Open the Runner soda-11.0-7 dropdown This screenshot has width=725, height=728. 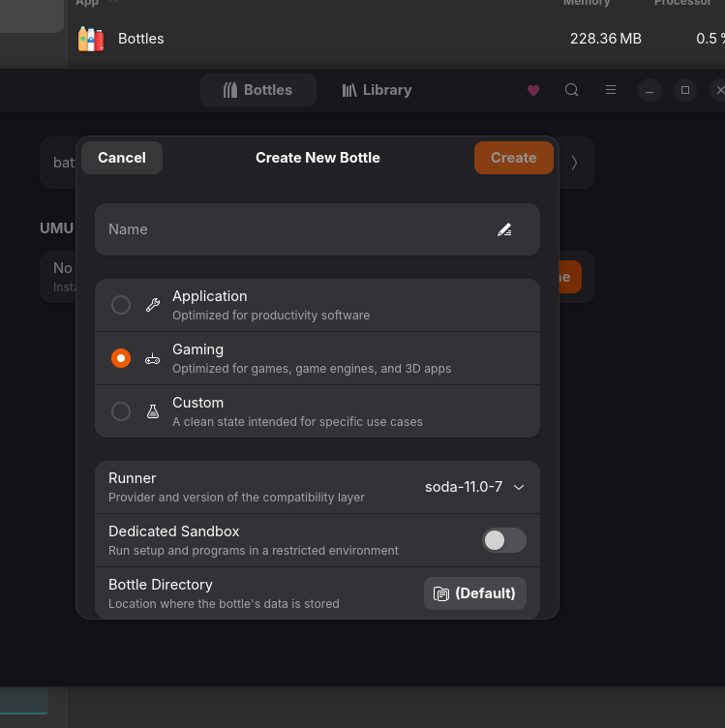click(475, 487)
